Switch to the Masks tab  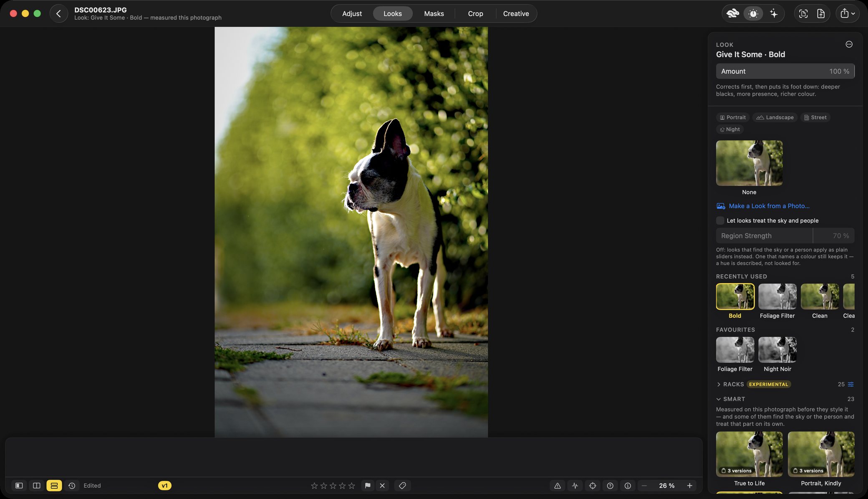[x=434, y=13]
